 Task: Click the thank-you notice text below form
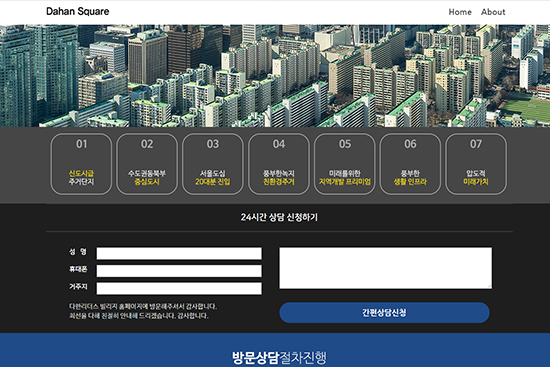(143, 311)
